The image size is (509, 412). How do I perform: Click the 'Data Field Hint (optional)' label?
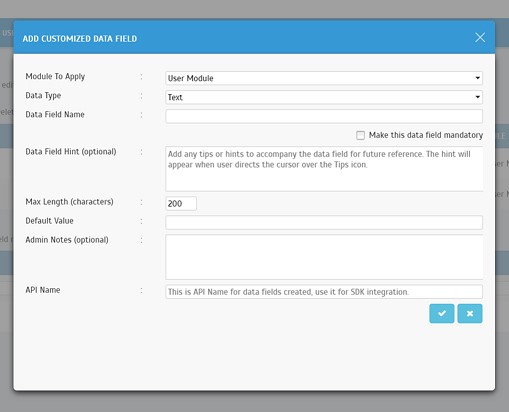point(71,152)
